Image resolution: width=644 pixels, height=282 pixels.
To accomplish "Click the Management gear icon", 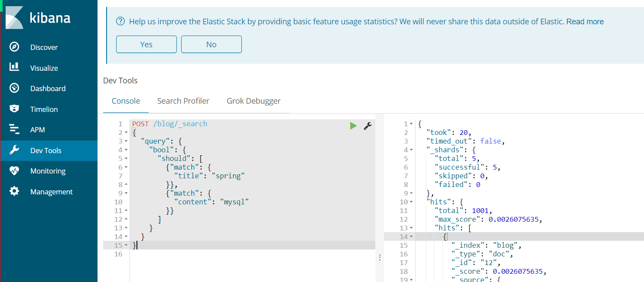I will (x=14, y=191).
